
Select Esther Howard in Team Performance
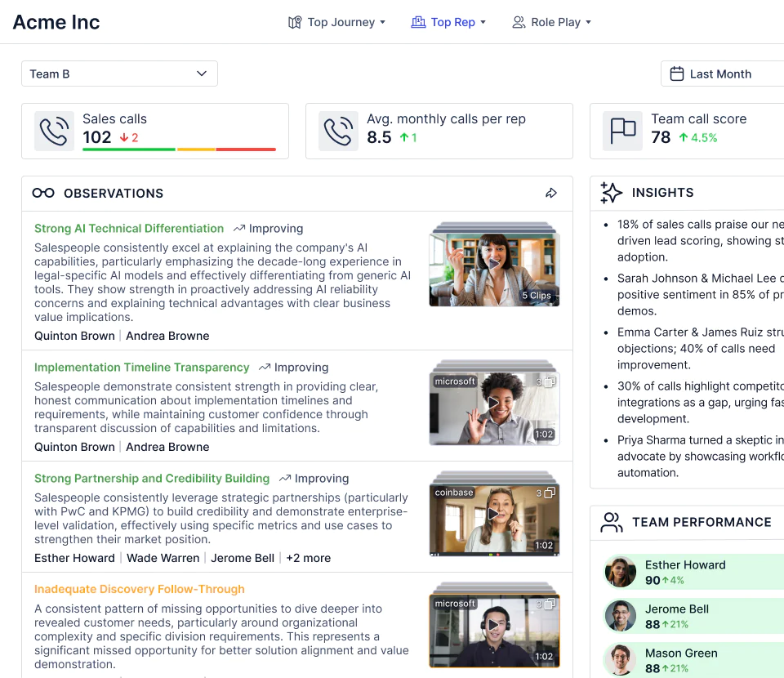click(x=693, y=572)
